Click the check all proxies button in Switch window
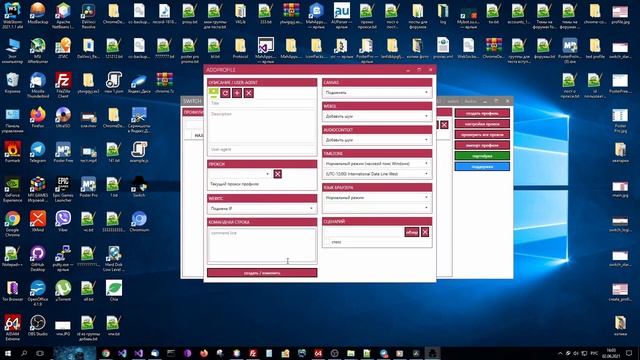Viewport: 640px width, 360px height. (482, 134)
